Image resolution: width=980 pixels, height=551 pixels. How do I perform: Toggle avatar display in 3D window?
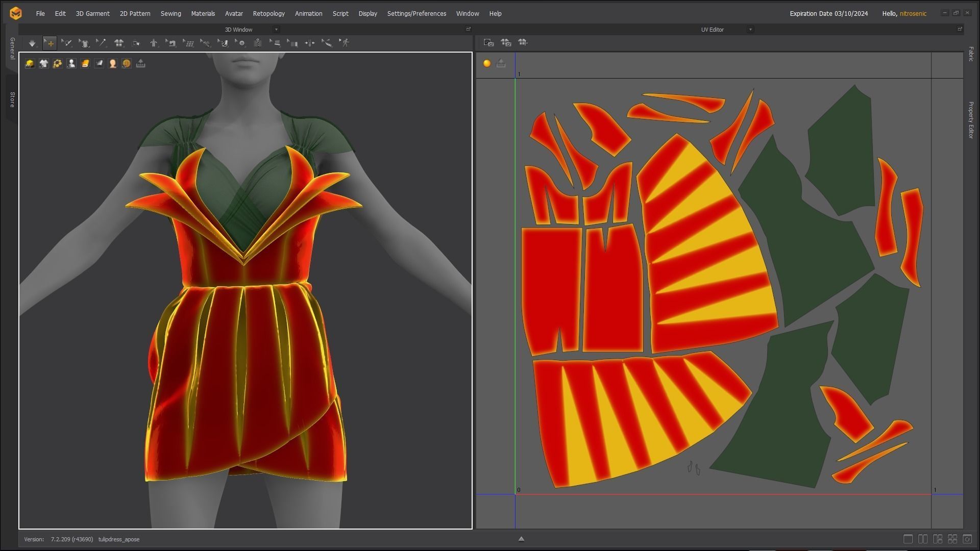pyautogui.click(x=71, y=63)
